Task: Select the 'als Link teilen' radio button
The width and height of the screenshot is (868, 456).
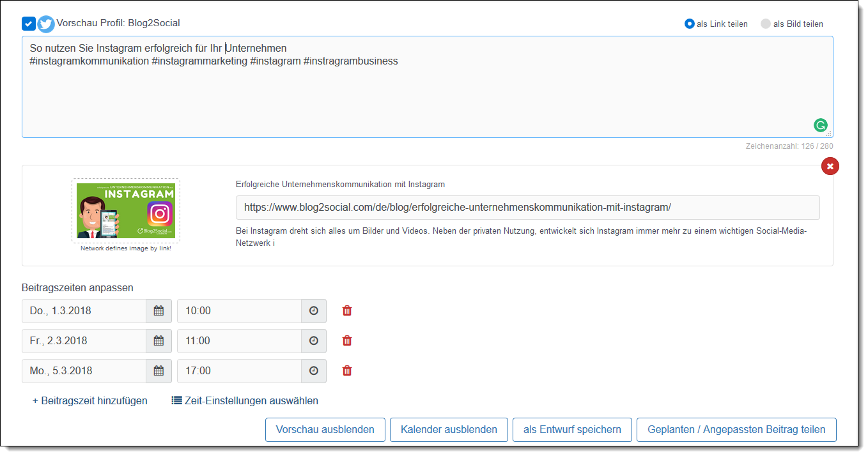Action: tap(689, 24)
